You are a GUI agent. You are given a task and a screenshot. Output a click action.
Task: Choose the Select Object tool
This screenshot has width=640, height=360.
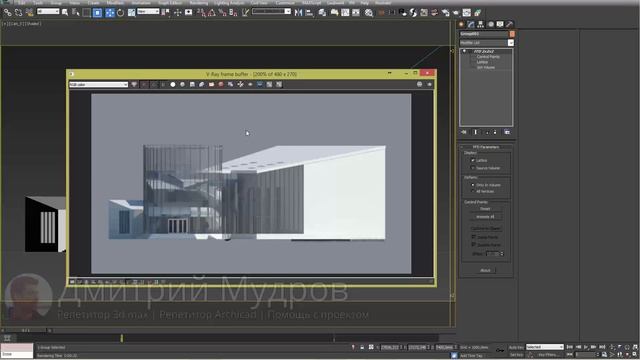[x=65, y=13]
